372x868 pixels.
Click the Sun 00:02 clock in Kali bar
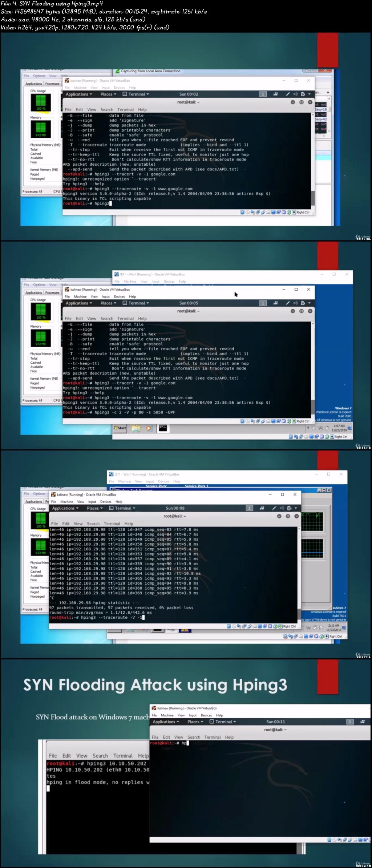pyautogui.click(x=189, y=94)
